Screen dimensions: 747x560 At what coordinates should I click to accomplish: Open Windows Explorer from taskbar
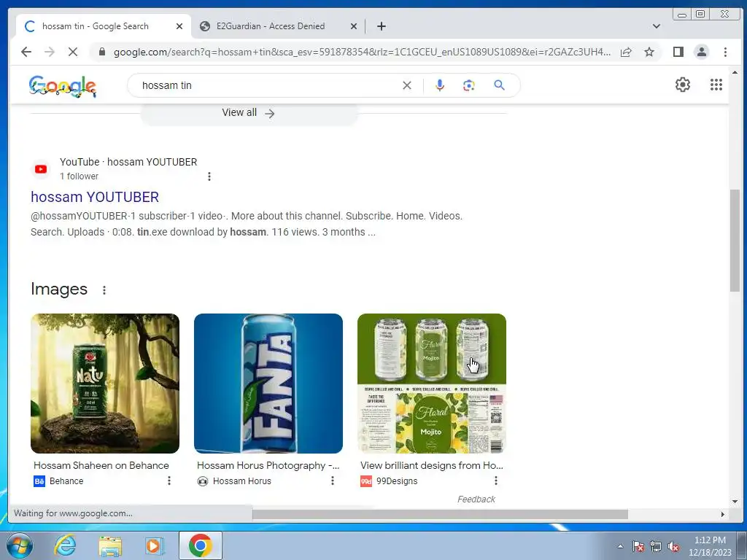(x=110, y=545)
